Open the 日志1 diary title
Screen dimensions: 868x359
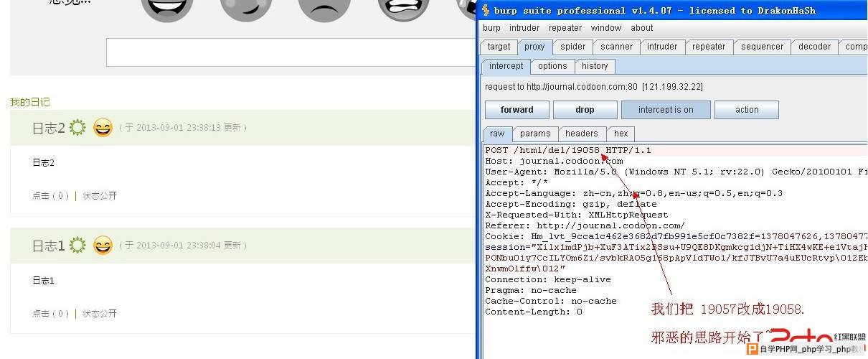(49, 246)
